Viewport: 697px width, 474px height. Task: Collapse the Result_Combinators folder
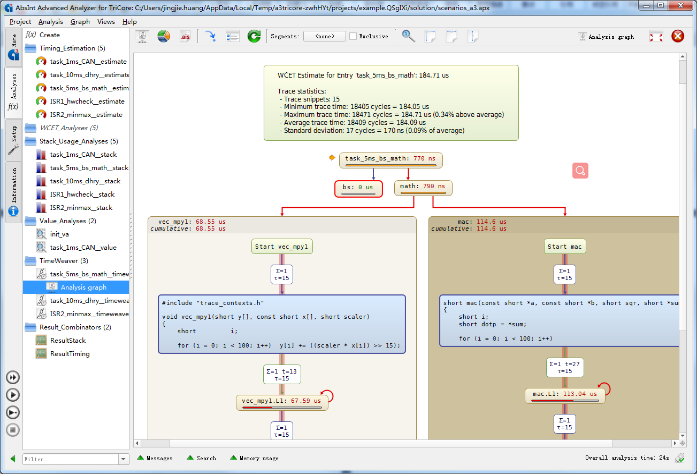[x=30, y=327]
